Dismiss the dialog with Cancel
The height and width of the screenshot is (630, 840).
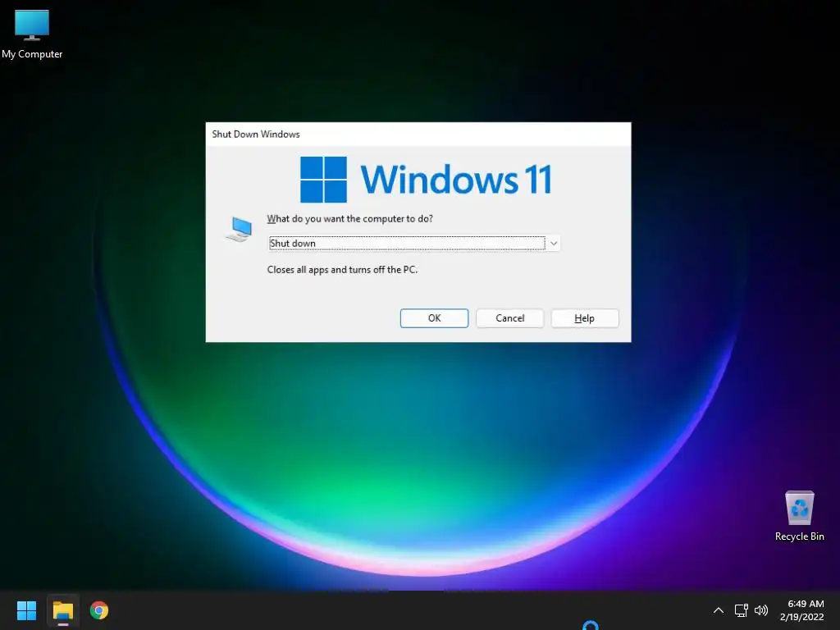pos(509,318)
